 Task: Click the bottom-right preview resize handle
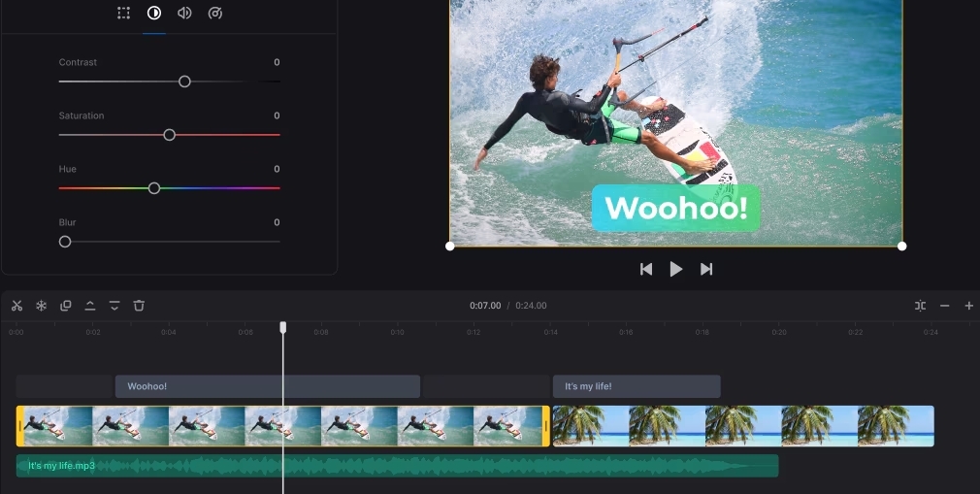pyautogui.click(x=901, y=247)
